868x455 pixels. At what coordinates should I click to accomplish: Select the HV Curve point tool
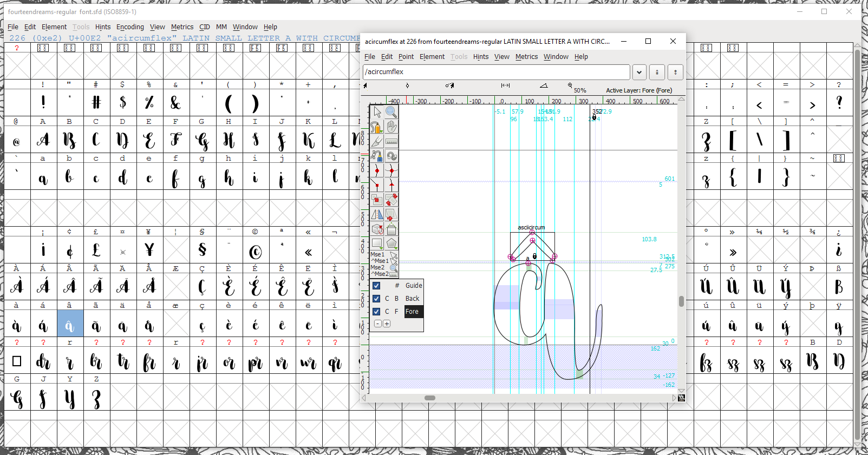(391, 170)
